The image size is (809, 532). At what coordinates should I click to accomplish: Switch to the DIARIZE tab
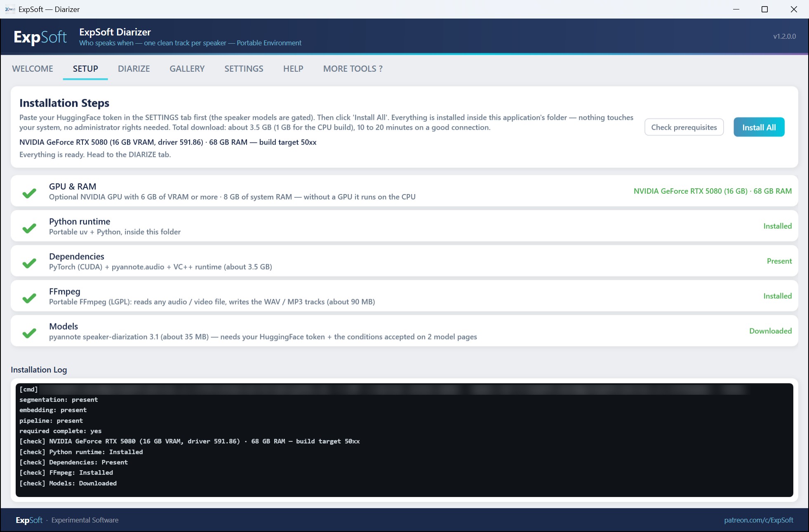pos(134,69)
